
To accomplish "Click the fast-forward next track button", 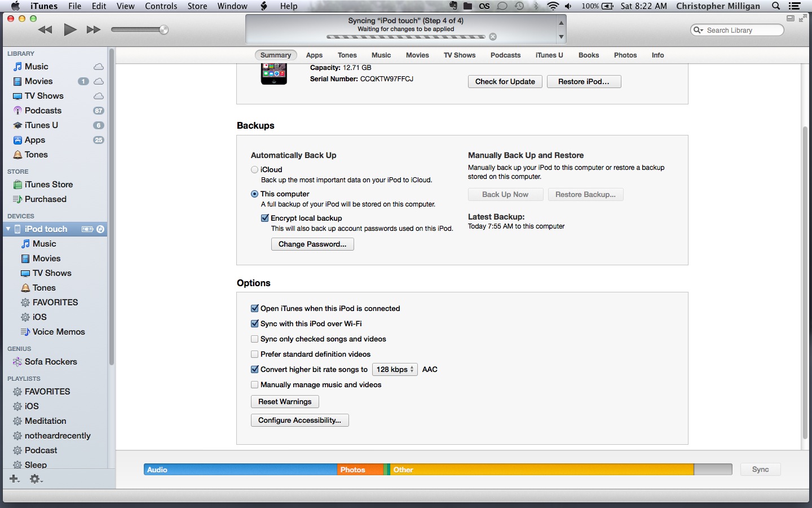I will coord(94,30).
